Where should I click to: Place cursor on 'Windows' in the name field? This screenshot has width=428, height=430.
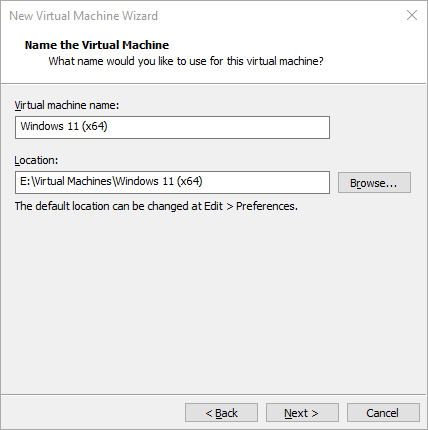point(42,126)
